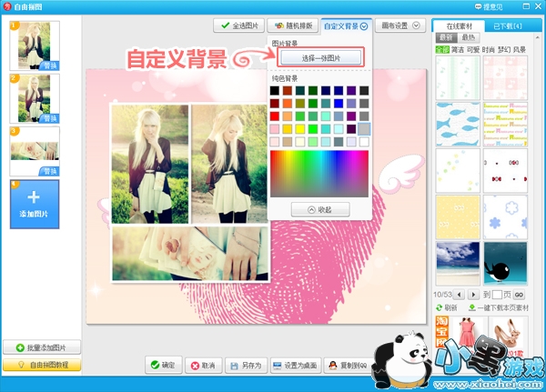546x392 pixels.
Task: Click the red 取消 cancel button
Action: [x=203, y=366]
